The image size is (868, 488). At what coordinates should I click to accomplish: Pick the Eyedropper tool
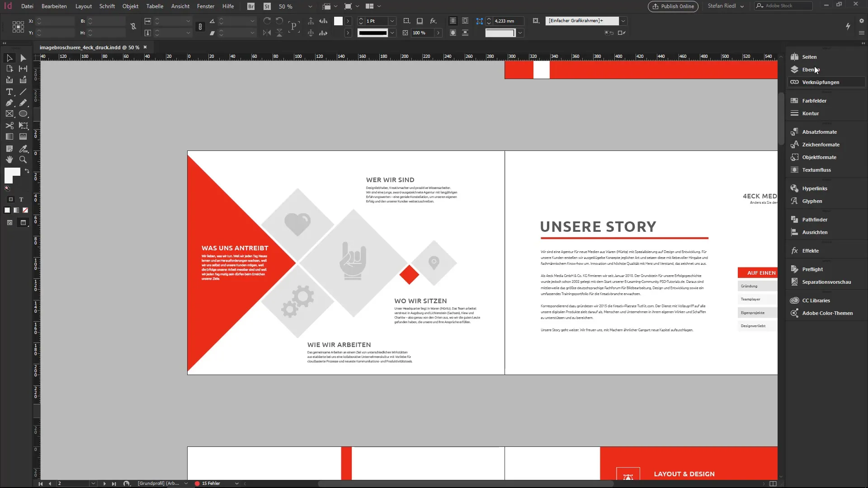coord(23,149)
